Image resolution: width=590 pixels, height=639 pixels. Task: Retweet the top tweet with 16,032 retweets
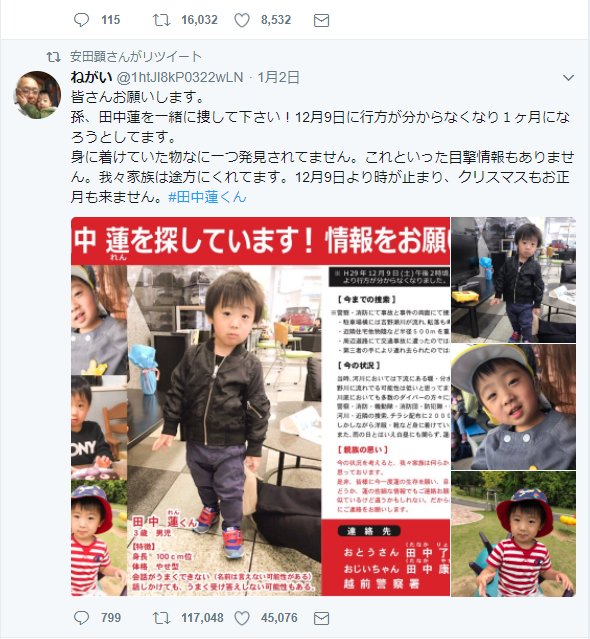161,20
